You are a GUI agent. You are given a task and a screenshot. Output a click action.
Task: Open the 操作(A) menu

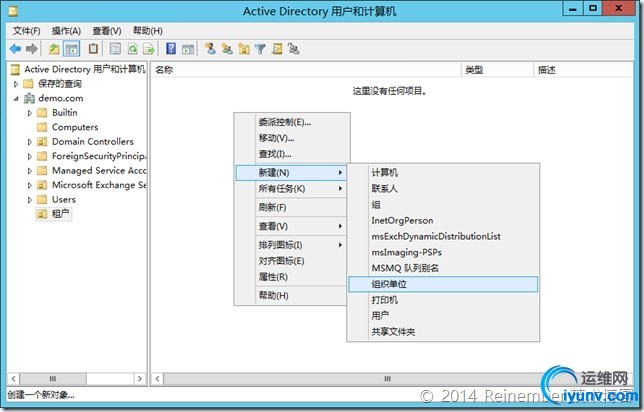pos(66,31)
